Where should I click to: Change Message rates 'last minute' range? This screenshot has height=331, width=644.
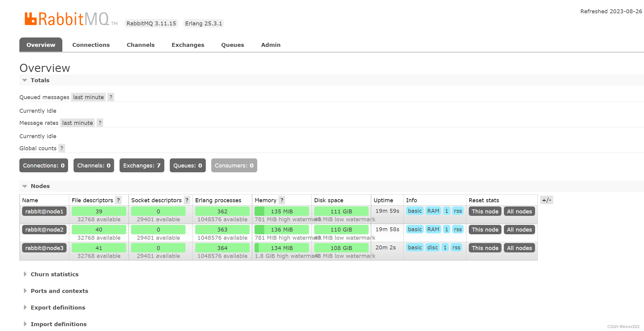(77, 123)
